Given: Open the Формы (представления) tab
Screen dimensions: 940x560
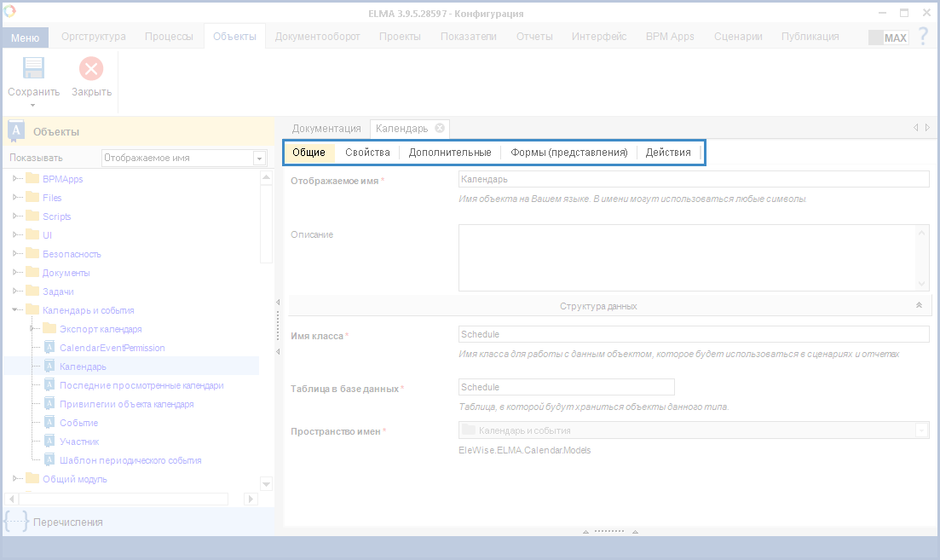Looking at the screenshot, I should [568, 153].
